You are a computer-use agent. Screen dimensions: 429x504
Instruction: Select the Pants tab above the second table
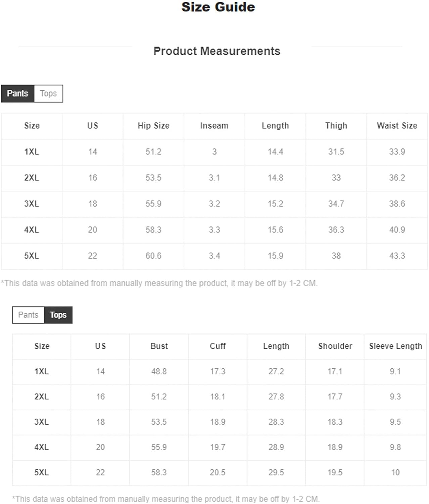click(28, 315)
